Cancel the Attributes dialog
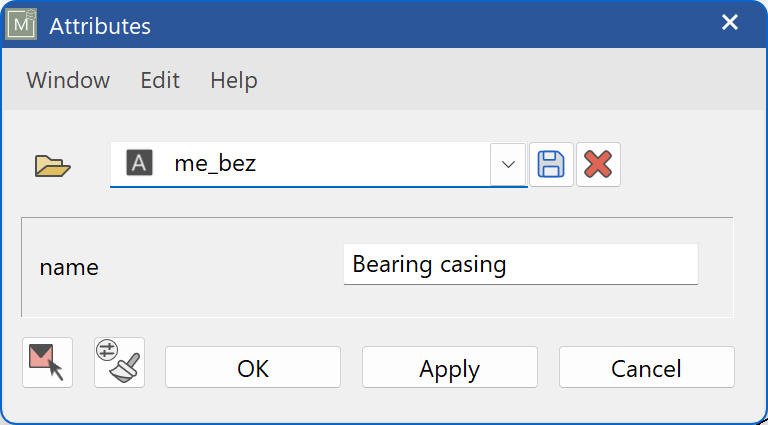Screen dimensions: 768x425 [x=646, y=368]
